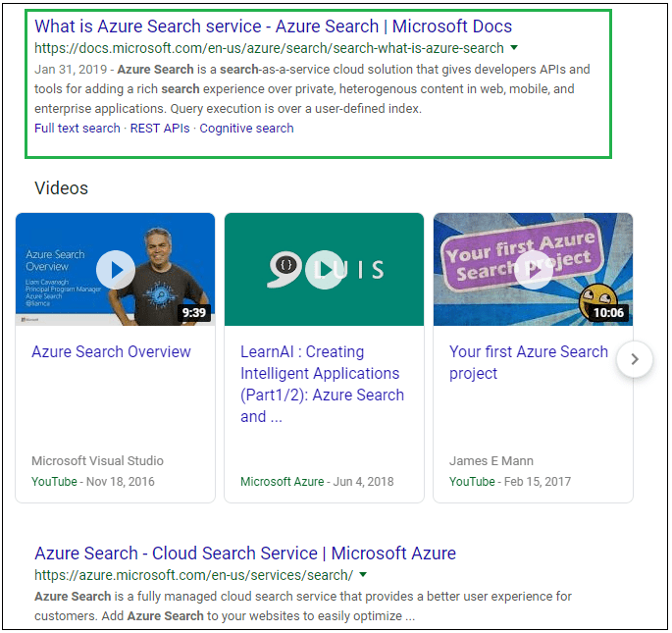Click 'YouTube - Feb 15, 2017' source text
This screenshot has height=633, width=672.
510,482
